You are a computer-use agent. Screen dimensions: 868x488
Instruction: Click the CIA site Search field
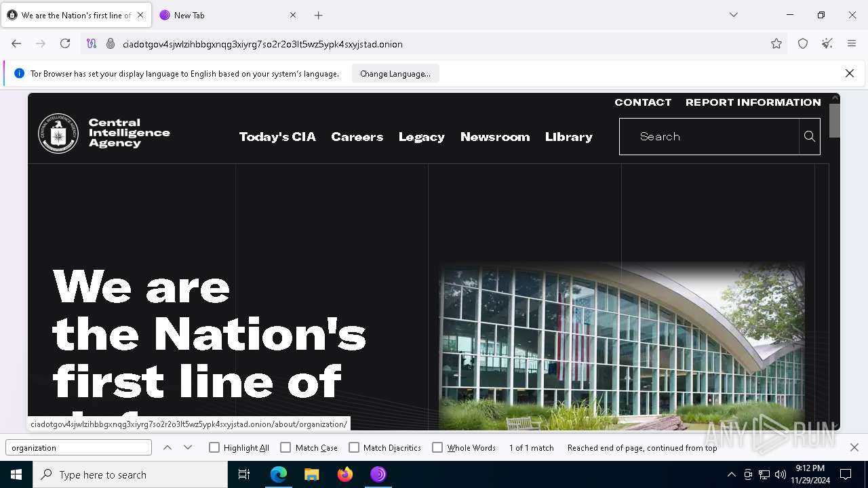709,136
